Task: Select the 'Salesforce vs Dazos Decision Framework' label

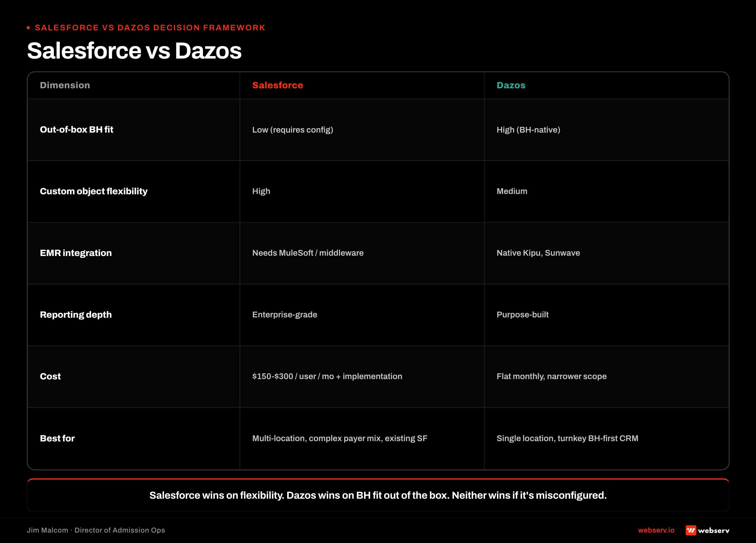Action: pos(150,28)
